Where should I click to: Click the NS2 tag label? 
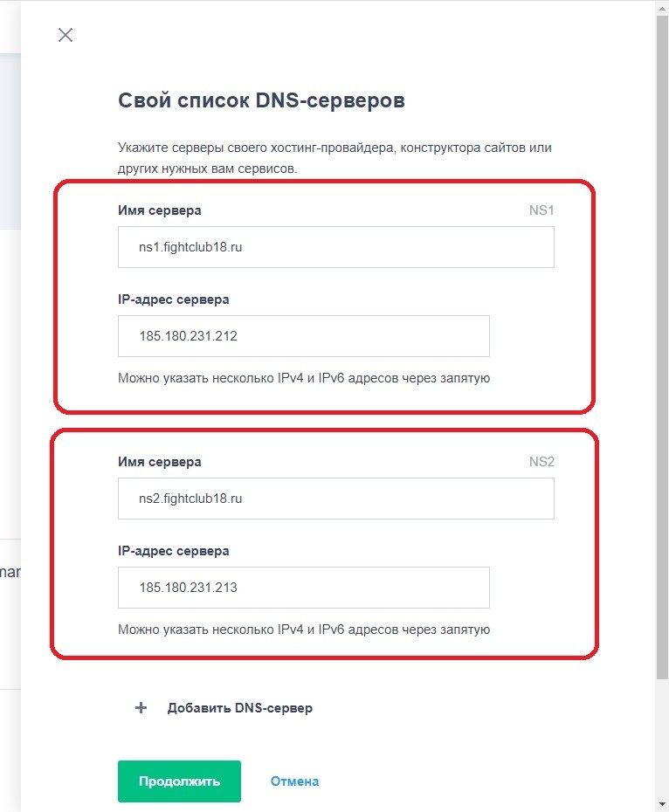coord(541,462)
